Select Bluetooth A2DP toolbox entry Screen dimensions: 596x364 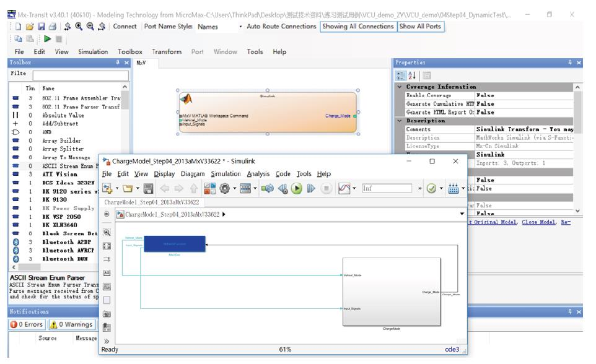[67, 242]
